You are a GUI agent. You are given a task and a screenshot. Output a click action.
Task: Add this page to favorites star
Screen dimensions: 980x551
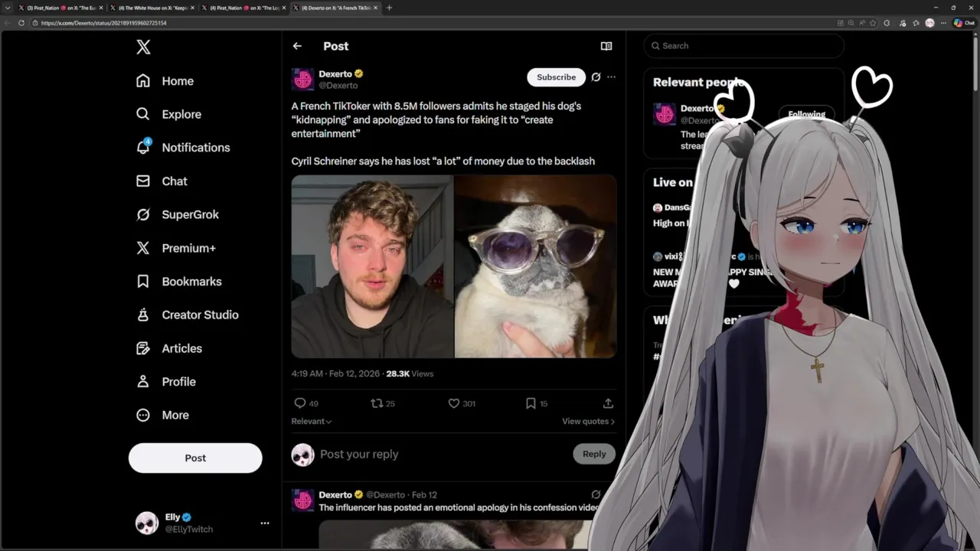[873, 23]
